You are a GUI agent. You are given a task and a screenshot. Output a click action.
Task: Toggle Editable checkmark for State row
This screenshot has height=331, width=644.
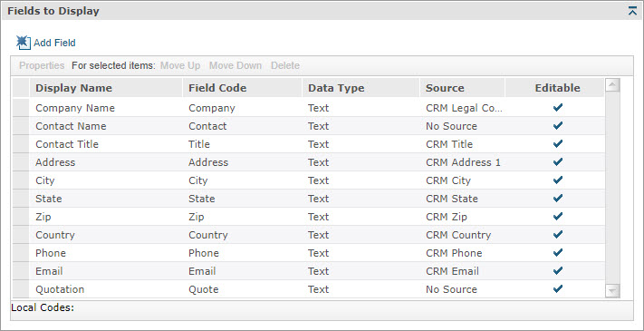tap(557, 199)
